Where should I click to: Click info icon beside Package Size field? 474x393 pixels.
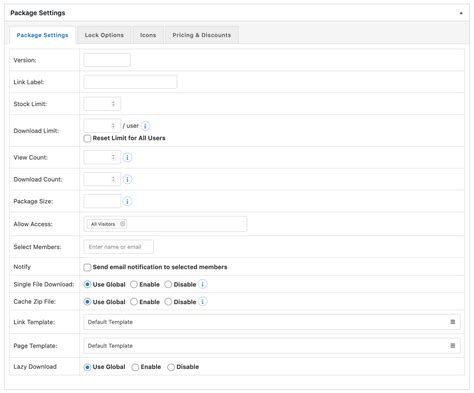point(127,201)
